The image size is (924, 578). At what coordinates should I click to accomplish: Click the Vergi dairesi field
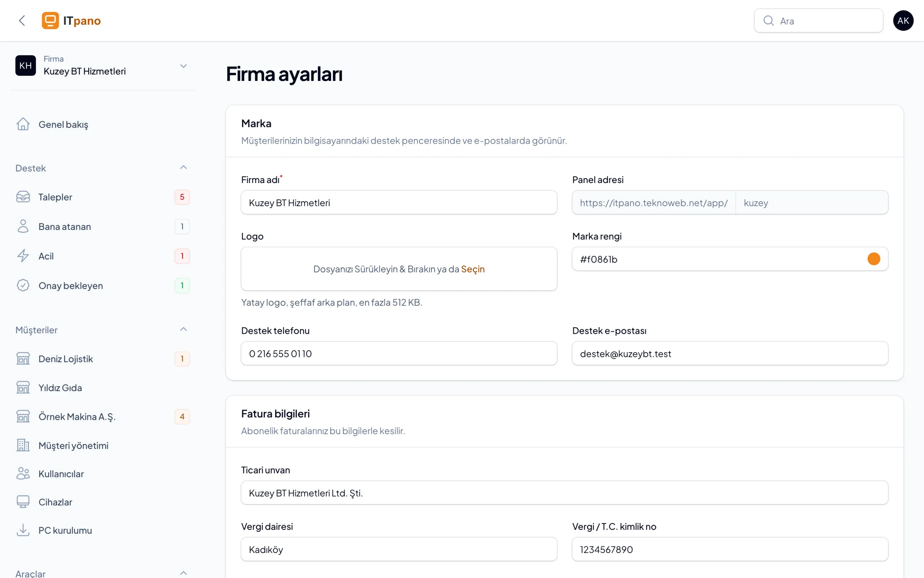pos(399,549)
